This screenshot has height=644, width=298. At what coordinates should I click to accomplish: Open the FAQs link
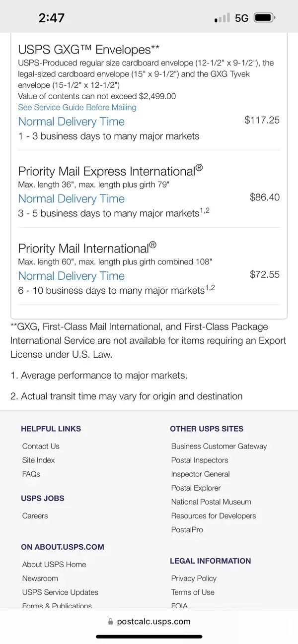31,474
